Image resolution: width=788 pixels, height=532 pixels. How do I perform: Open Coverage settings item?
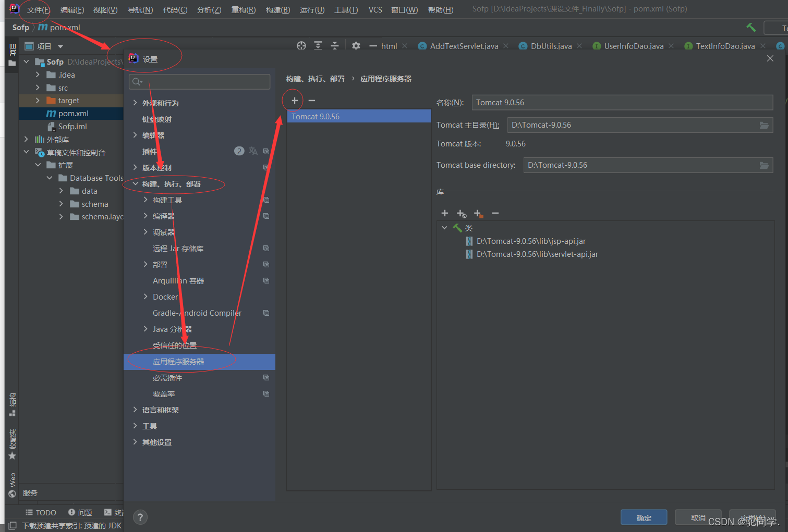[164, 393]
